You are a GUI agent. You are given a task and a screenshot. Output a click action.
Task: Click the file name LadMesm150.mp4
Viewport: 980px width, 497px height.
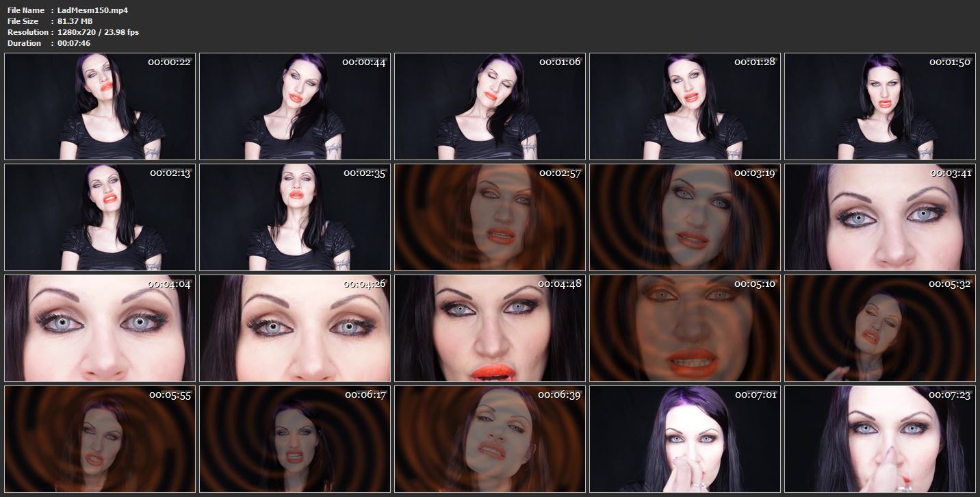pyautogui.click(x=93, y=10)
